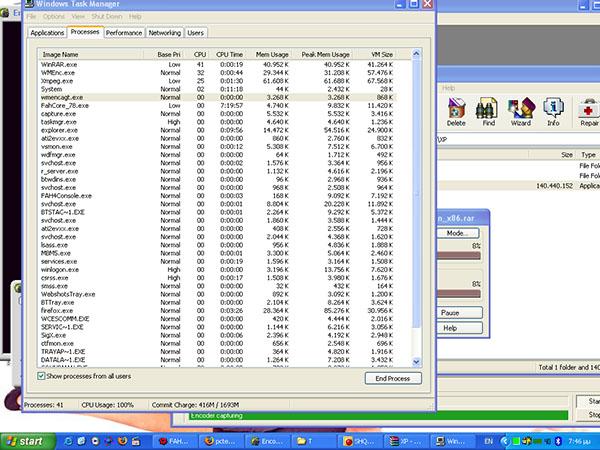Click the process list vertical scrollbar thumb
The width and height of the screenshot is (600, 450).
(416, 193)
